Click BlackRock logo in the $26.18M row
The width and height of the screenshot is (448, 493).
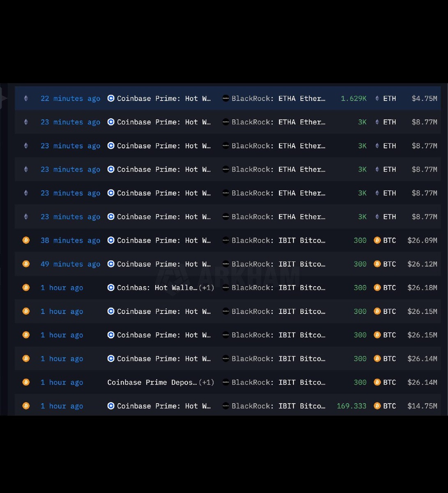click(x=225, y=288)
